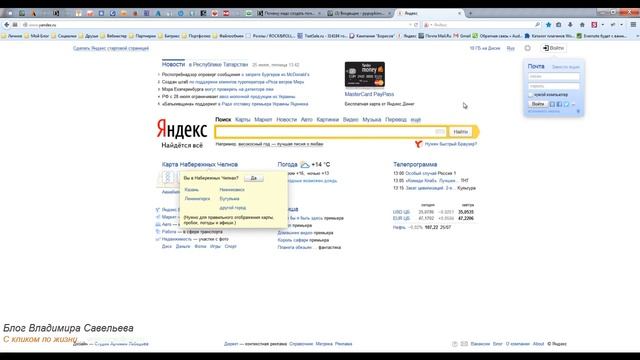Open the Деньги link in bottom service row

click(183, 247)
